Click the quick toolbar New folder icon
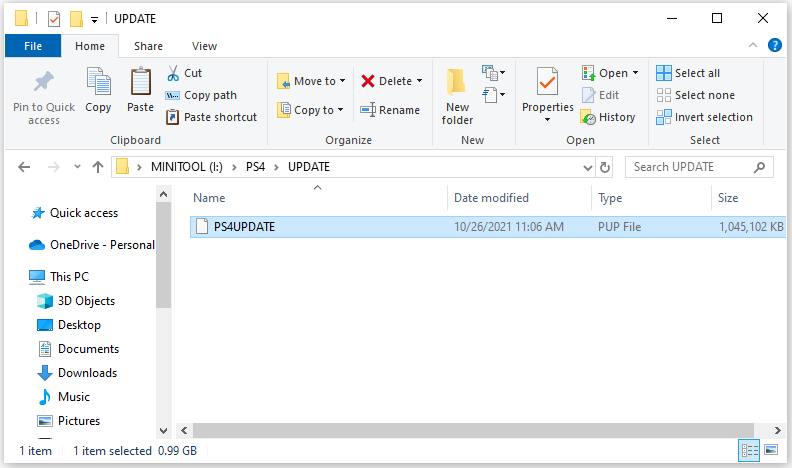The width and height of the screenshot is (792, 468). pyautogui.click(x=76, y=19)
